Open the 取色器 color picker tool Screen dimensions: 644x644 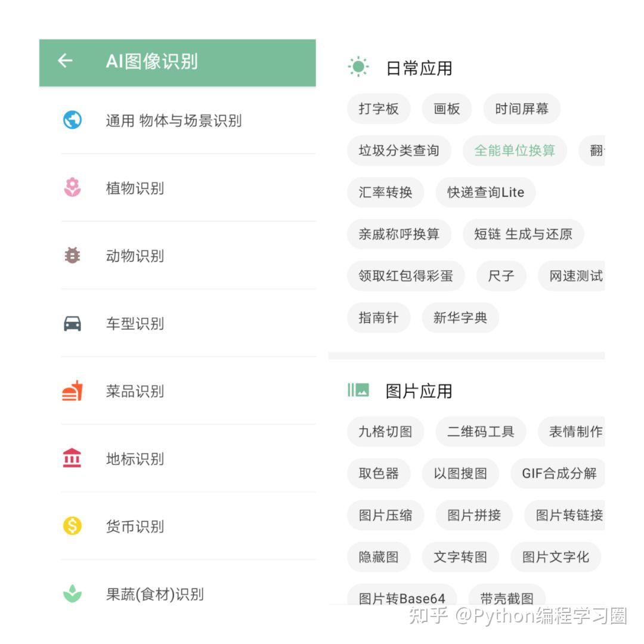[x=379, y=473]
